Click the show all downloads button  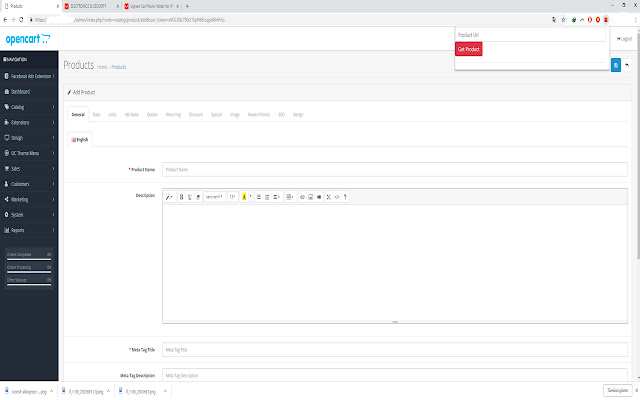click(x=618, y=391)
